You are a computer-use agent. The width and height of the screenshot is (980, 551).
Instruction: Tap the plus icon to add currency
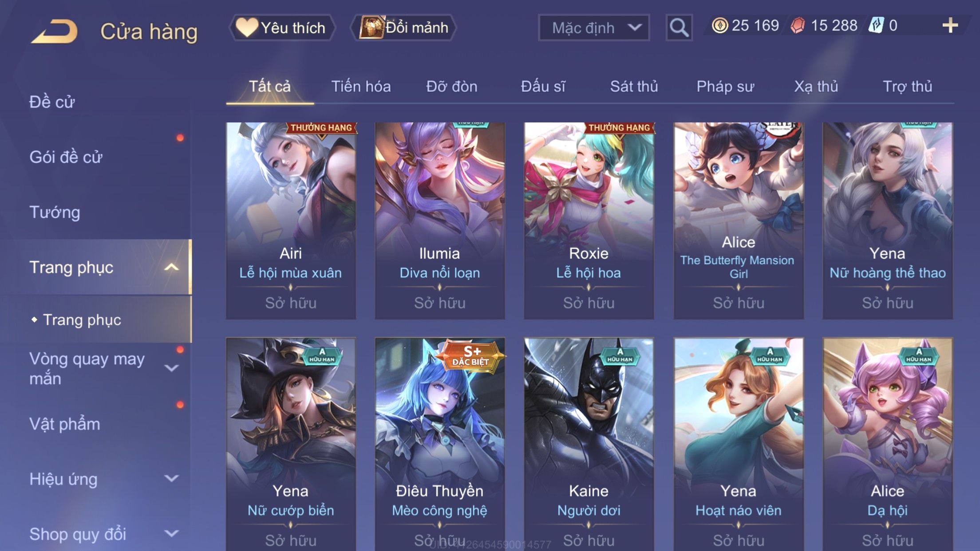(x=950, y=25)
